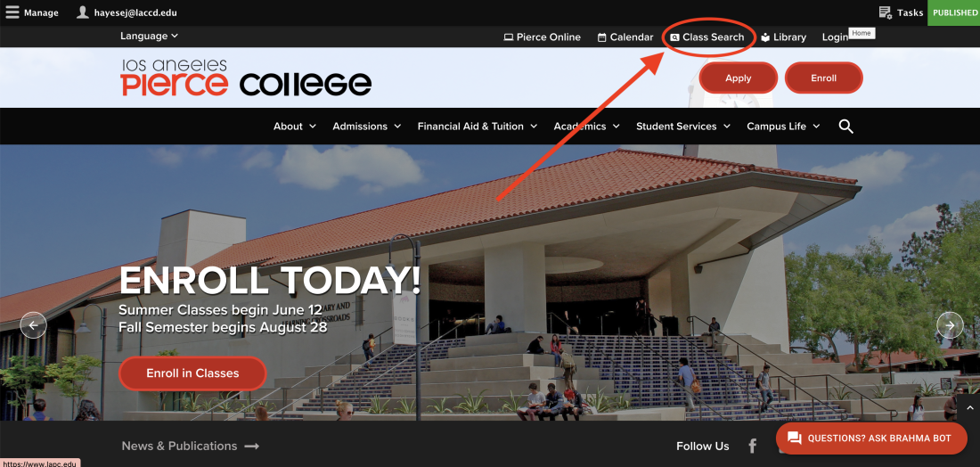The width and height of the screenshot is (980, 467).
Task: Expand the About navigation menu
Action: pyautogui.click(x=294, y=127)
